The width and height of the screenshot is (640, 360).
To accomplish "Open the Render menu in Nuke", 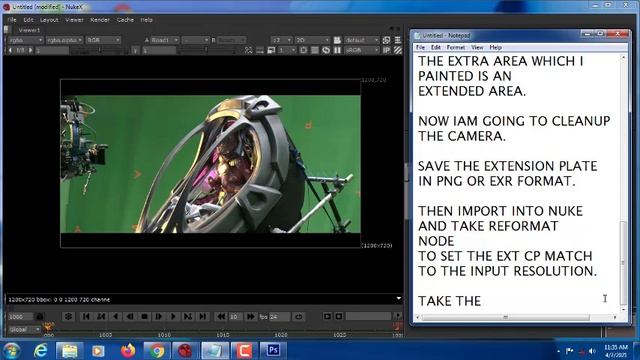I will tap(100, 20).
